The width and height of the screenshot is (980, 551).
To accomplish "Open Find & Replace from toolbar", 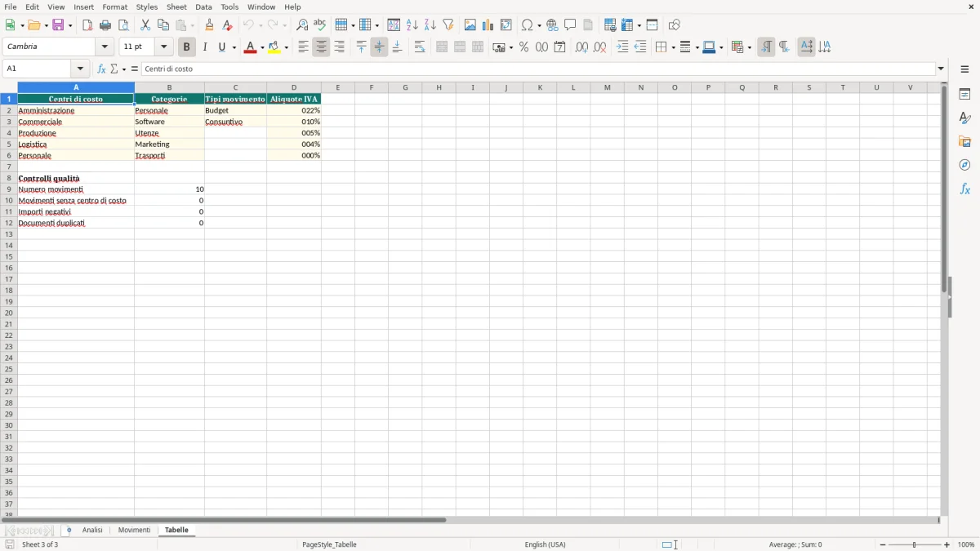I will [302, 25].
